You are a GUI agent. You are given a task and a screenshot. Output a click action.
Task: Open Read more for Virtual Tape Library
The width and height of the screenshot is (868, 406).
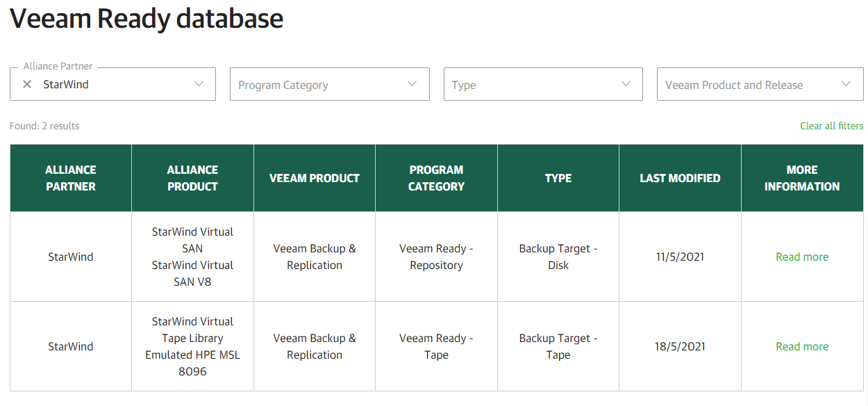point(801,346)
